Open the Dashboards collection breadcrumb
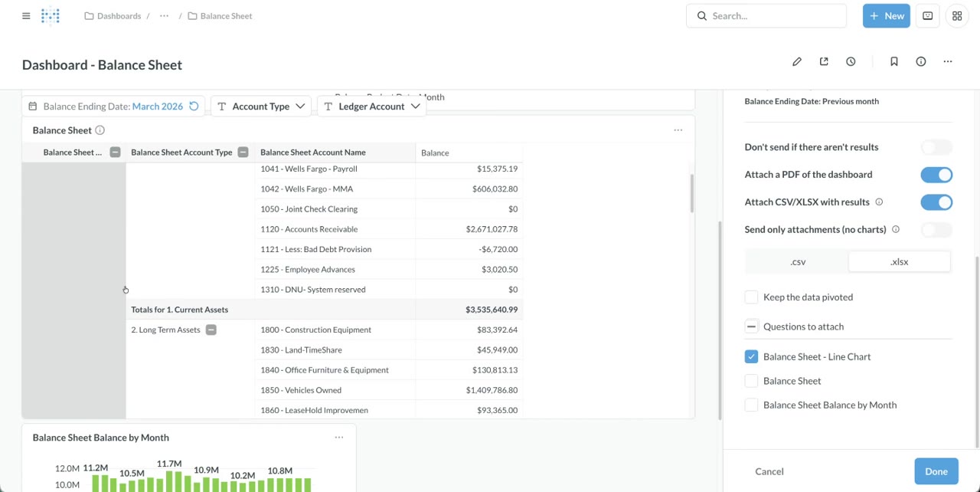980x492 pixels. [x=113, y=15]
